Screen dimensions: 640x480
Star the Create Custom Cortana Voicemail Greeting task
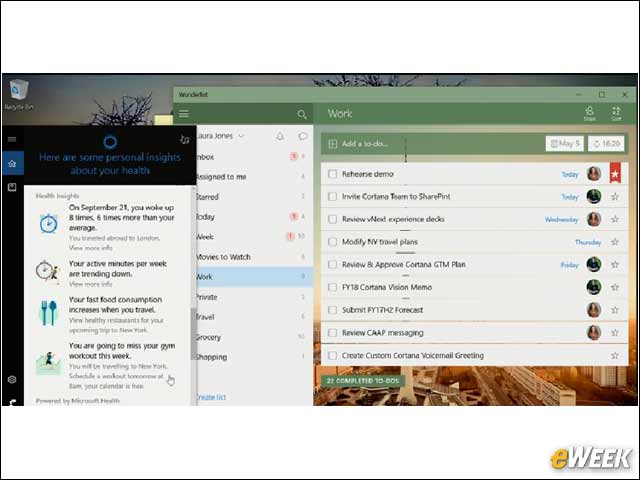[x=615, y=356]
